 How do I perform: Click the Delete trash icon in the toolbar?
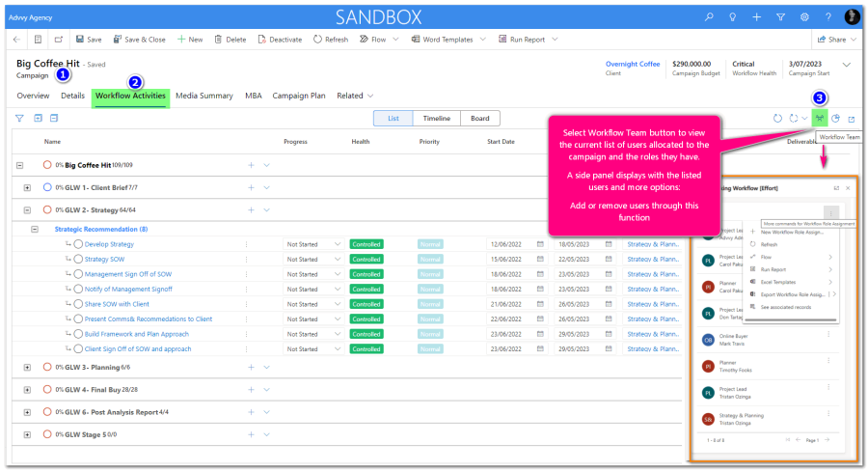(x=217, y=40)
